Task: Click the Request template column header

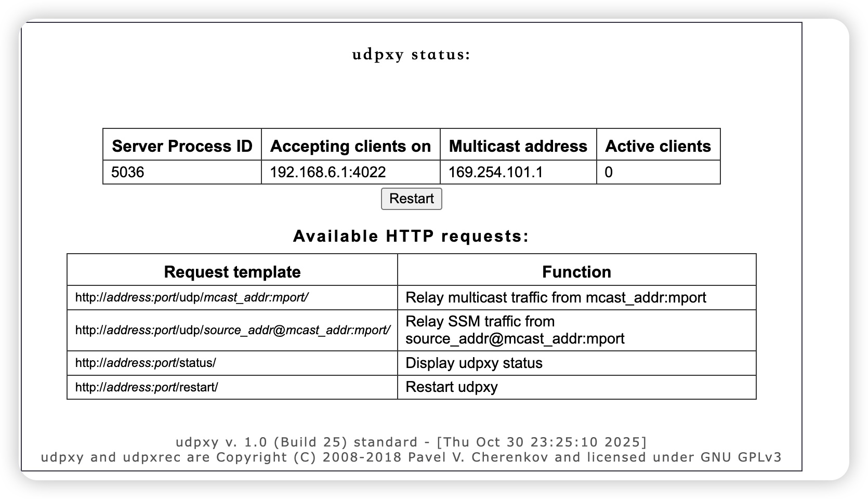Action: tap(232, 271)
